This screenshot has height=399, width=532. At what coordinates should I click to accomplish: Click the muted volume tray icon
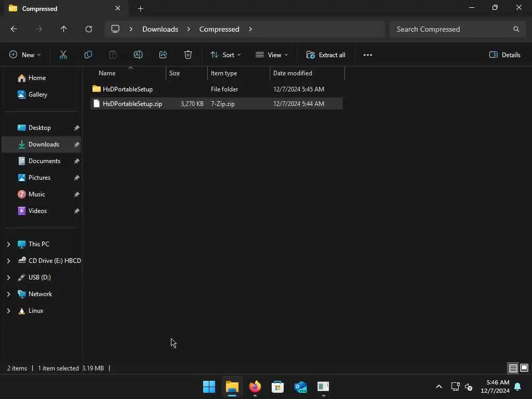469,387
